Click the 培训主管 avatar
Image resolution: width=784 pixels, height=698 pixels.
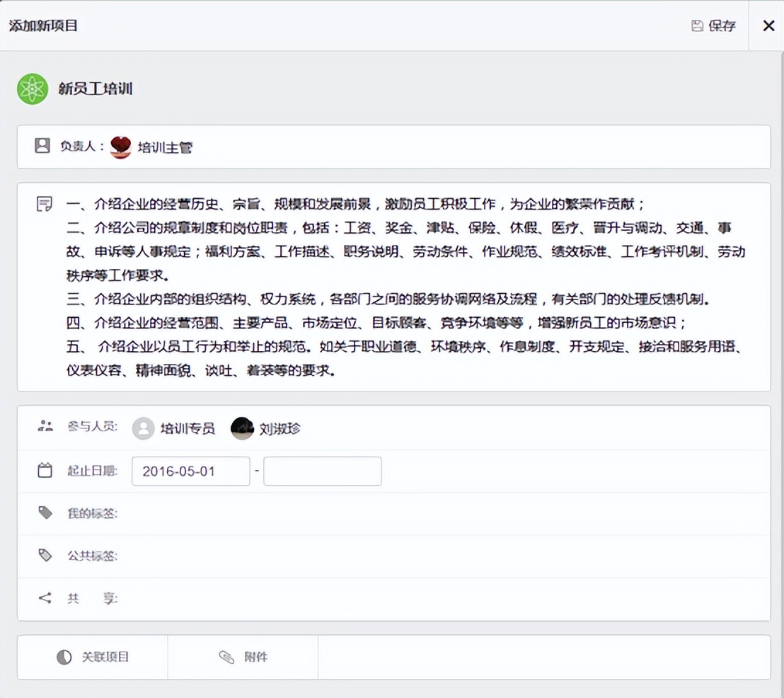pyautogui.click(x=120, y=147)
